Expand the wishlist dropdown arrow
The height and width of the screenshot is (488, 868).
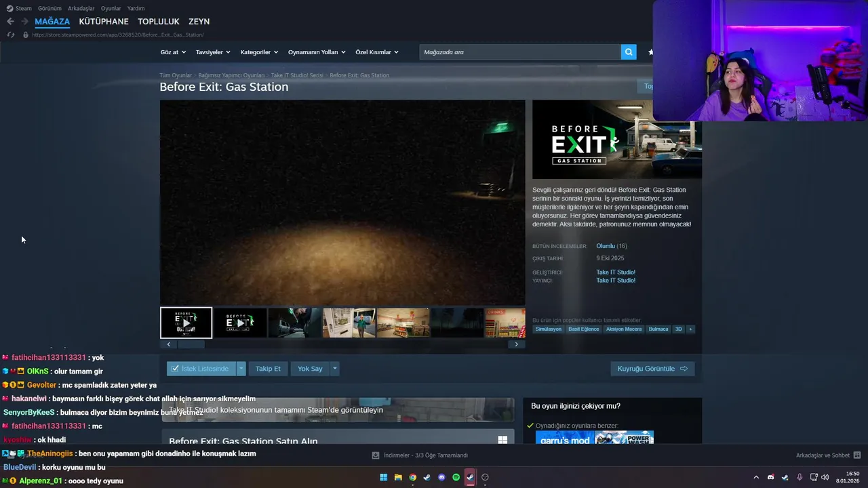tap(241, 369)
